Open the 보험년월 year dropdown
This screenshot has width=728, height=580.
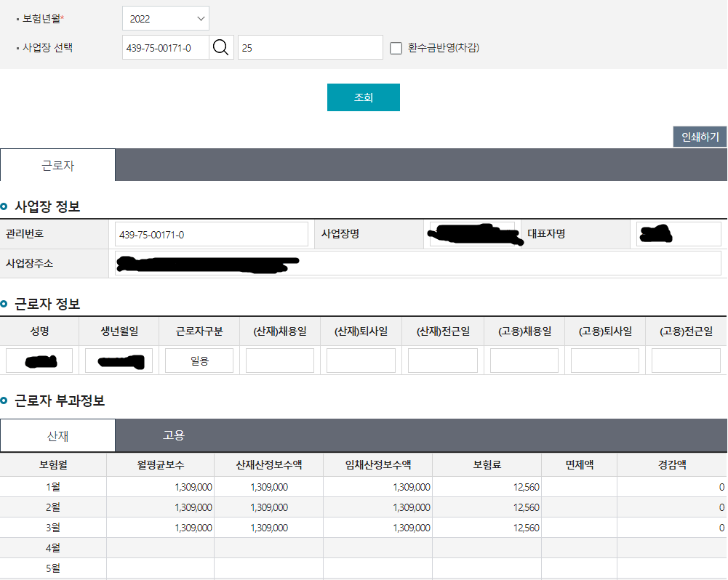pos(165,19)
